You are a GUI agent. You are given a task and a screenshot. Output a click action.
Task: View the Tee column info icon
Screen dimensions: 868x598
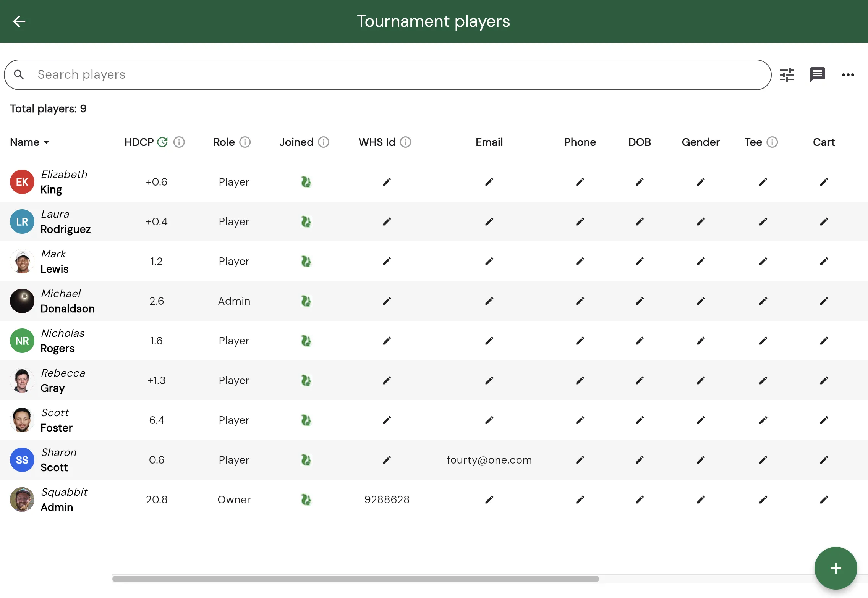click(773, 142)
